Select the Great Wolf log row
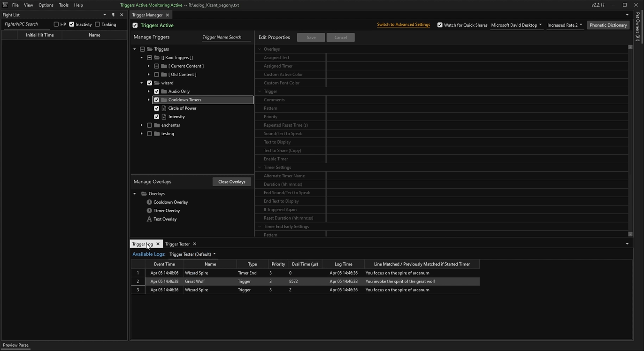 pos(305,281)
